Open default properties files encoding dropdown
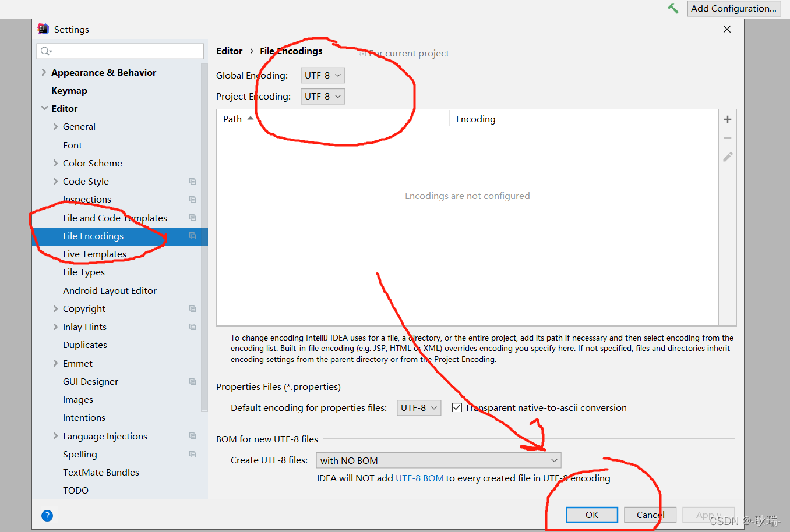 419,407
